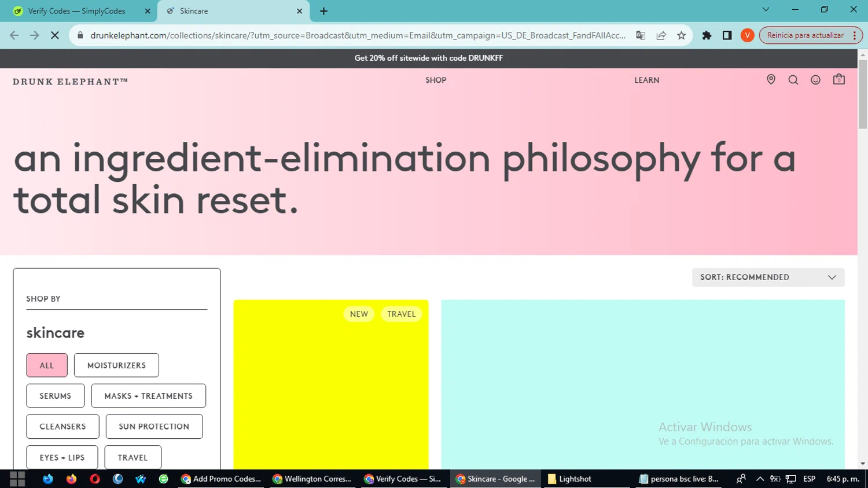
Task: Filter by EYES + LIPS
Action: tap(62, 457)
